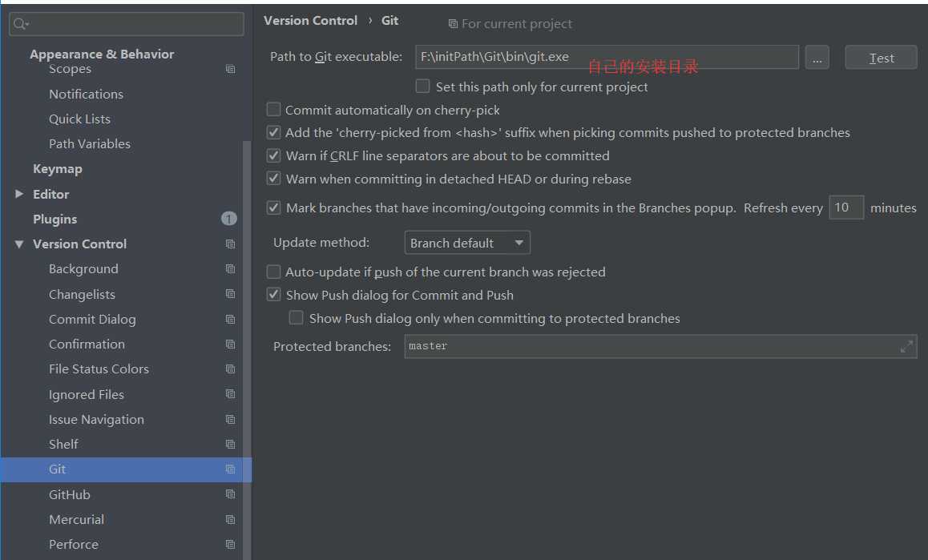Expand the Editor settings section
The height and width of the screenshot is (560, 928).
pos(19,194)
